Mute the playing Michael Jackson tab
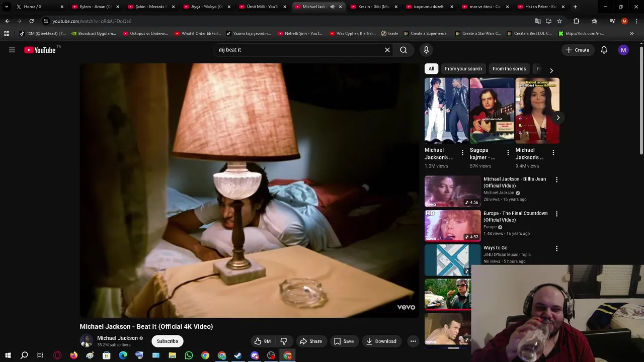 click(x=332, y=7)
